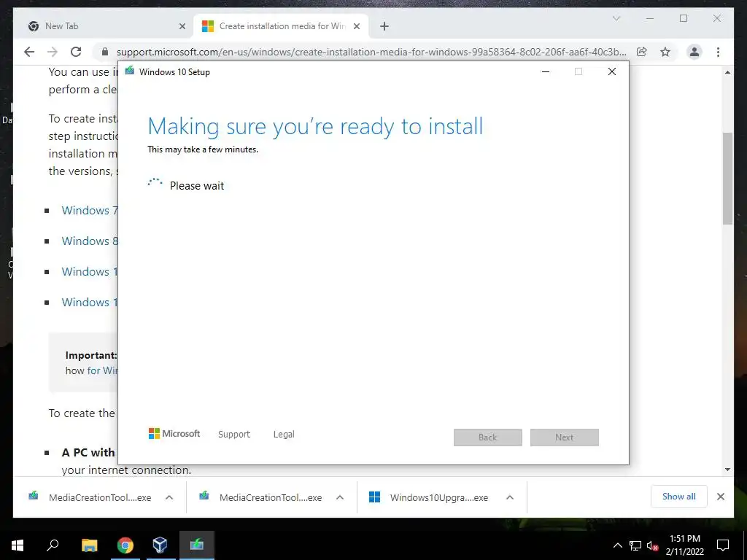This screenshot has height=560, width=747.
Task: Open taskbar search
Action: [x=53, y=545]
